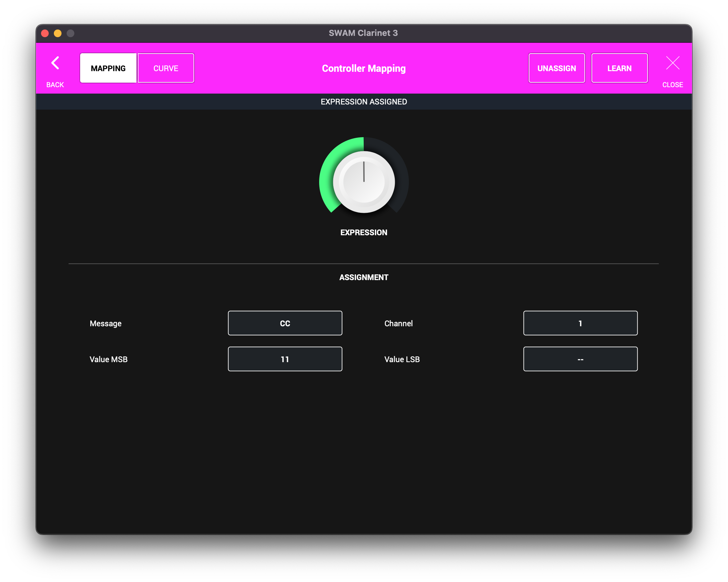728x582 pixels.
Task: Open the Value MSB field showing 11
Action: (x=285, y=359)
